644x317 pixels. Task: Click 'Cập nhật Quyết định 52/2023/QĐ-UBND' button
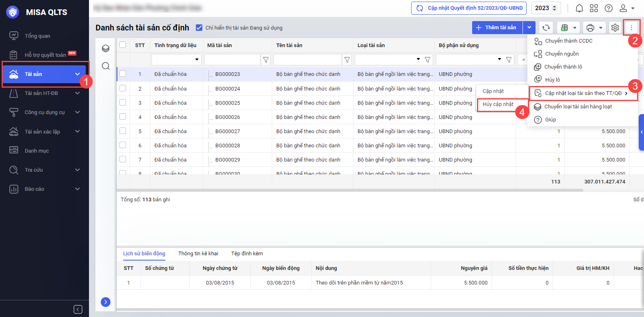click(x=469, y=8)
